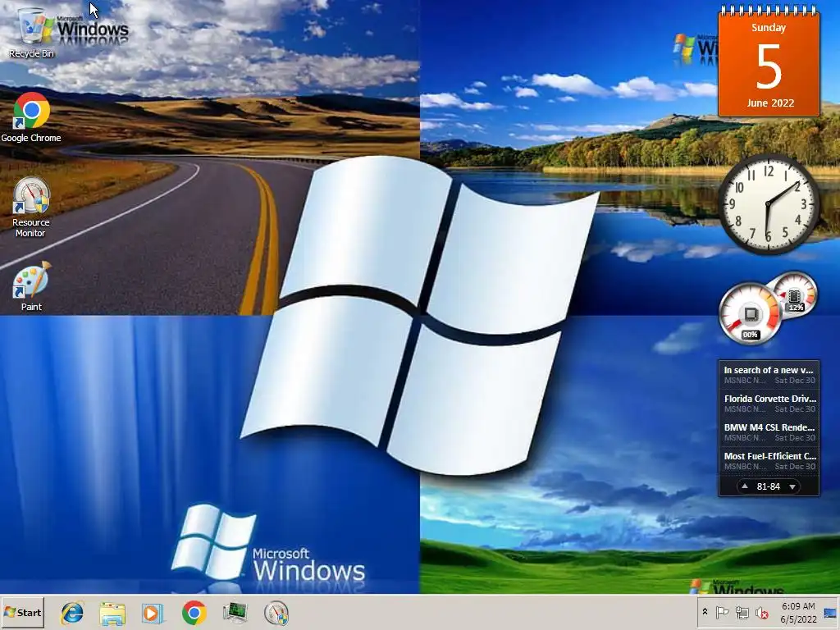This screenshot has width=840, height=630.
Task: Open Chrome from the taskbar
Action: 194,613
